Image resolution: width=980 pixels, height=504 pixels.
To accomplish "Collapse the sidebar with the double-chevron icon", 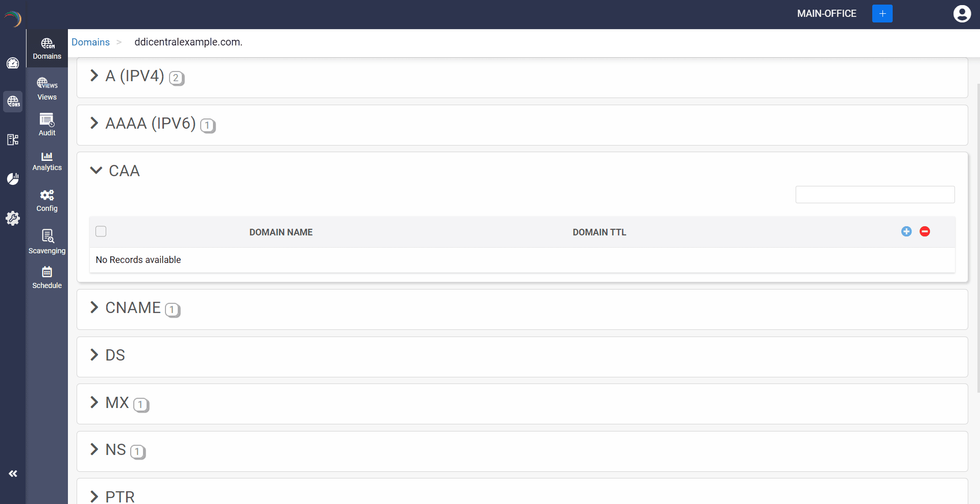I will coord(13,474).
